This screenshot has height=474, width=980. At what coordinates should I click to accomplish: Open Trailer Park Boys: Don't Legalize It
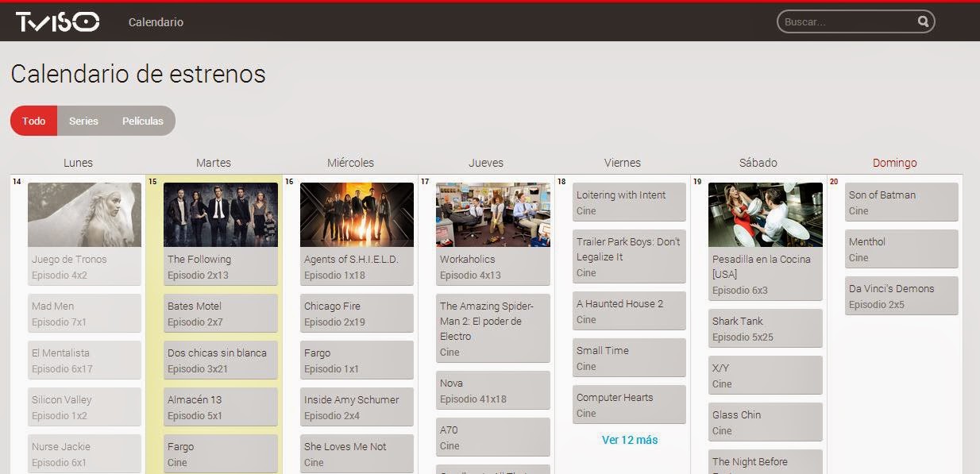(x=629, y=256)
